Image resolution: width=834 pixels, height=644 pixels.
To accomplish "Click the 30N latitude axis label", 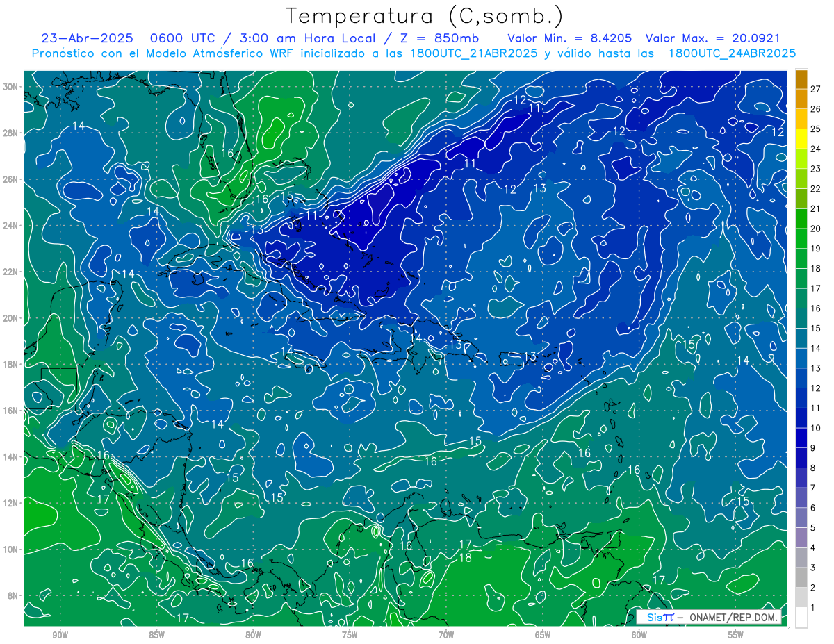I will (x=10, y=86).
